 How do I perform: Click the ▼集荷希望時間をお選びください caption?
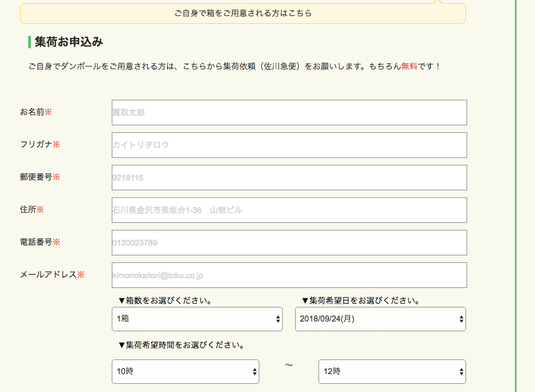pos(181,345)
